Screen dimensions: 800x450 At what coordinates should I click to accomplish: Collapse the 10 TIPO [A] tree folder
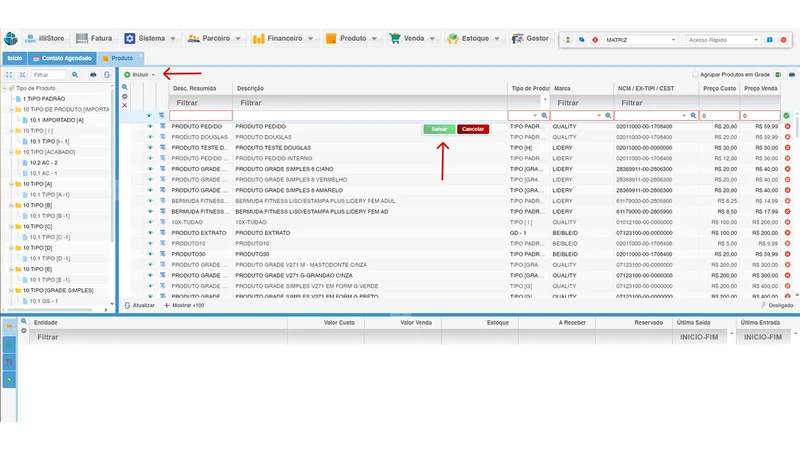tap(11, 184)
